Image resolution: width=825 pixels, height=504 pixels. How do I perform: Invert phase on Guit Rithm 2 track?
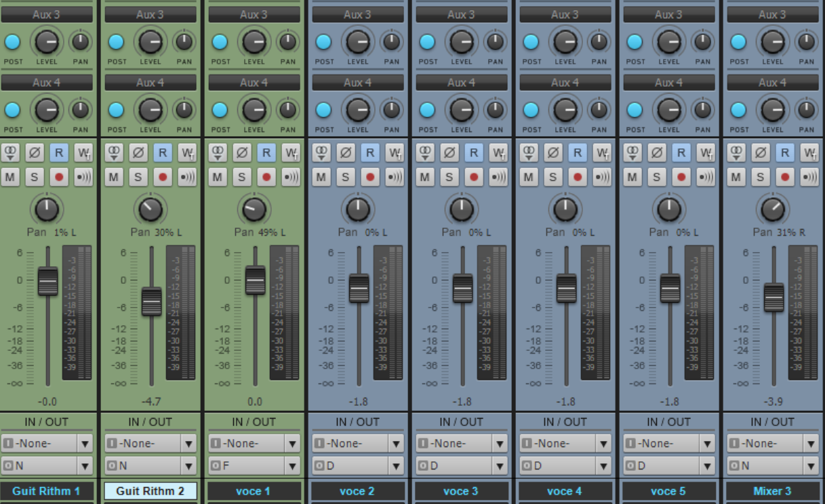[x=138, y=153]
